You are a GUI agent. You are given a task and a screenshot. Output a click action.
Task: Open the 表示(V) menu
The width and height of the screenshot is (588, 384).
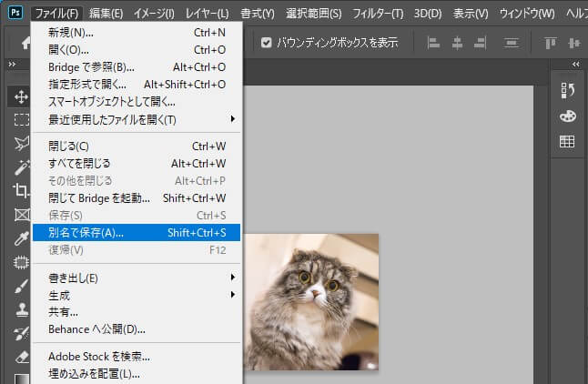pos(471,14)
